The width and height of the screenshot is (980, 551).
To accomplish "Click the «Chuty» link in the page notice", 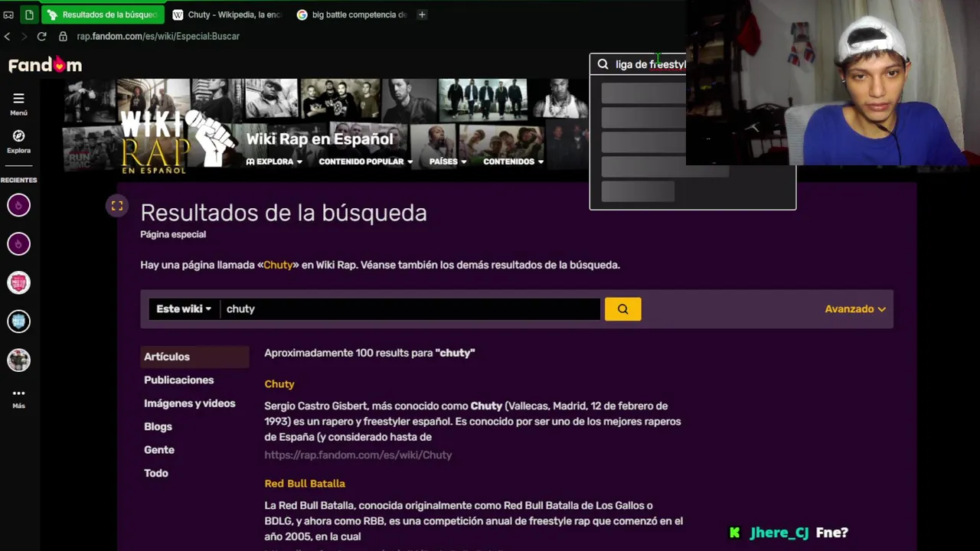I will (278, 265).
